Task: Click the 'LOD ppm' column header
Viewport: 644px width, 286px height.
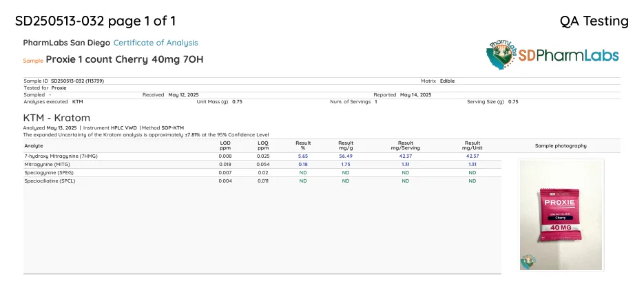Action: [225, 145]
